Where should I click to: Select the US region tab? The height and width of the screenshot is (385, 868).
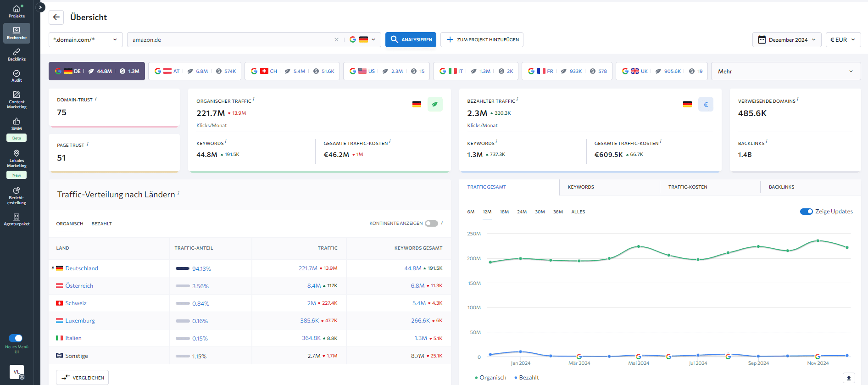coord(387,71)
